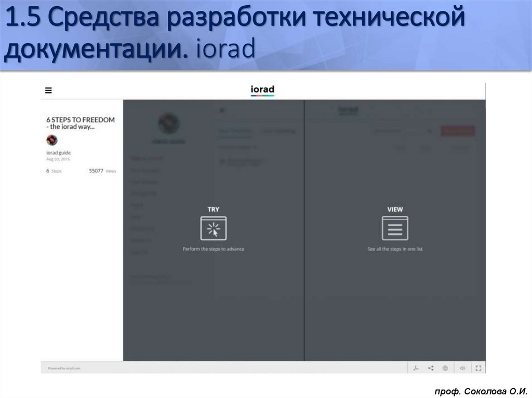
Task: Export the tutorial as PDF
Action: click(417, 368)
